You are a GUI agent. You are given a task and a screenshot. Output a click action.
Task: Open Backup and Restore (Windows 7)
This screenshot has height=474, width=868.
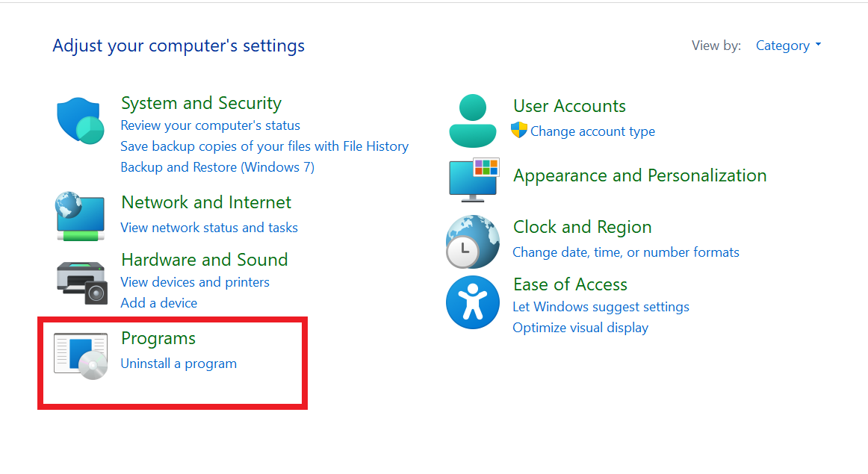coord(217,167)
